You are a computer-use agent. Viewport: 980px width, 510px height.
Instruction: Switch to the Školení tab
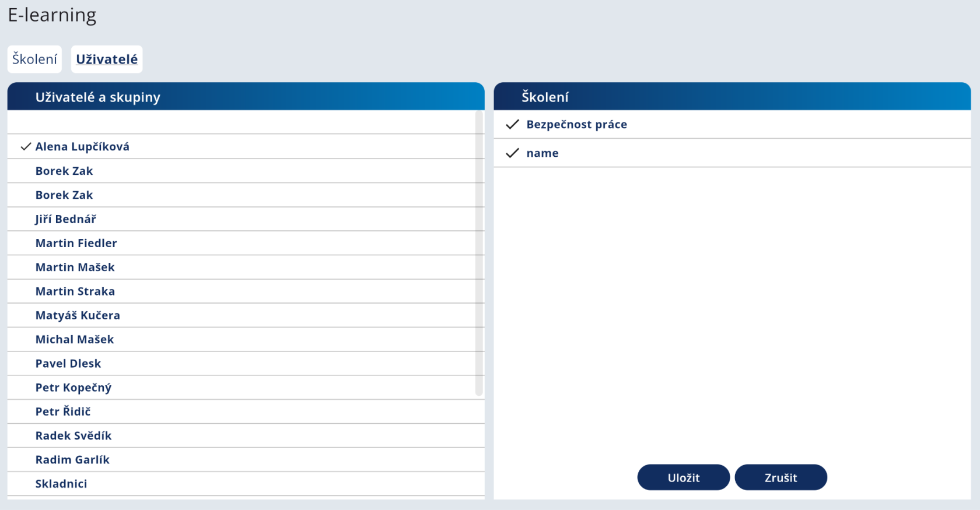point(34,59)
